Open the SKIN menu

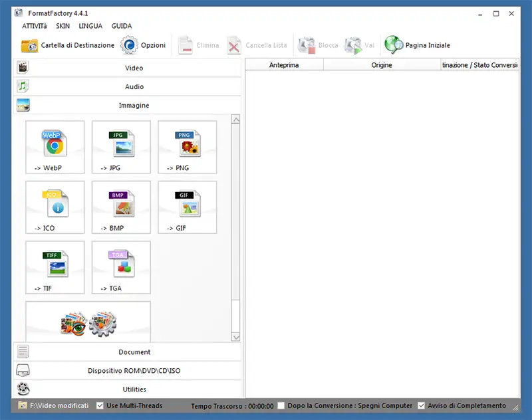coord(63,26)
